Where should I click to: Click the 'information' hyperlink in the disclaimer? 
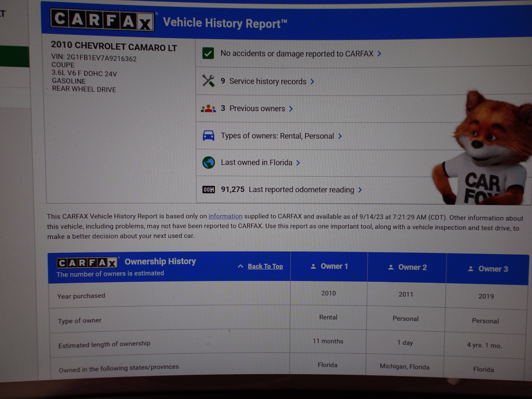point(225,216)
